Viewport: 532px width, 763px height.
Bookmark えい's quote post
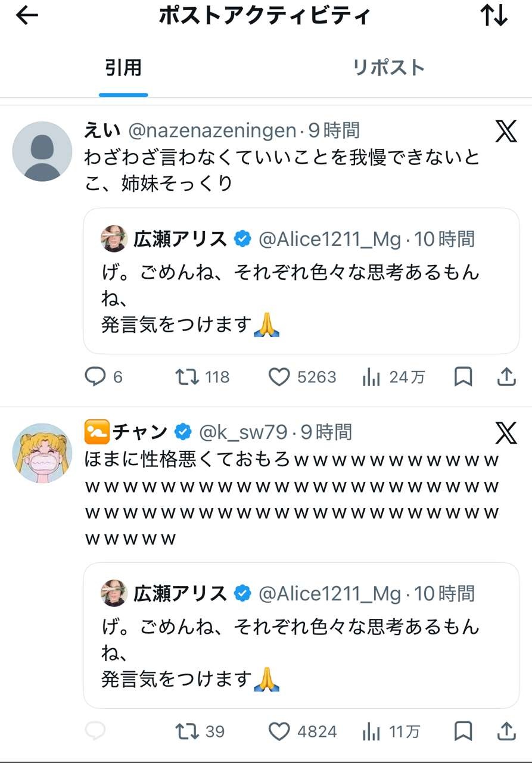(463, 376)
